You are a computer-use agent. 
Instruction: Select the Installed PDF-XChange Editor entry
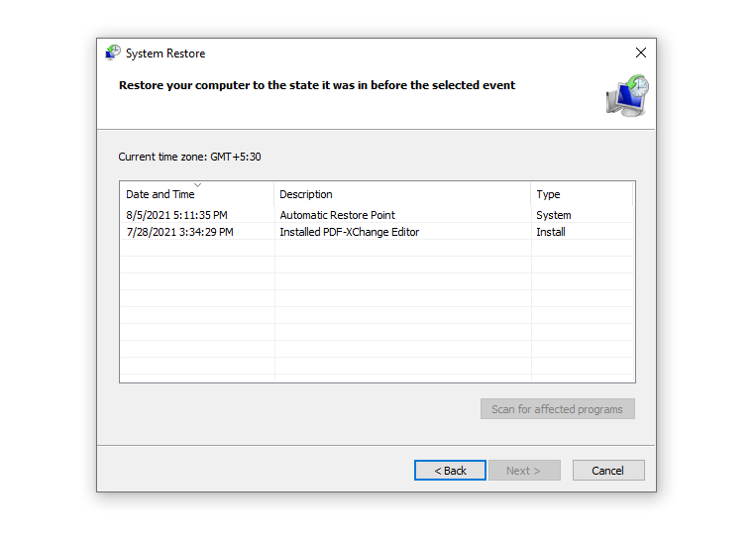click(349, 232)
